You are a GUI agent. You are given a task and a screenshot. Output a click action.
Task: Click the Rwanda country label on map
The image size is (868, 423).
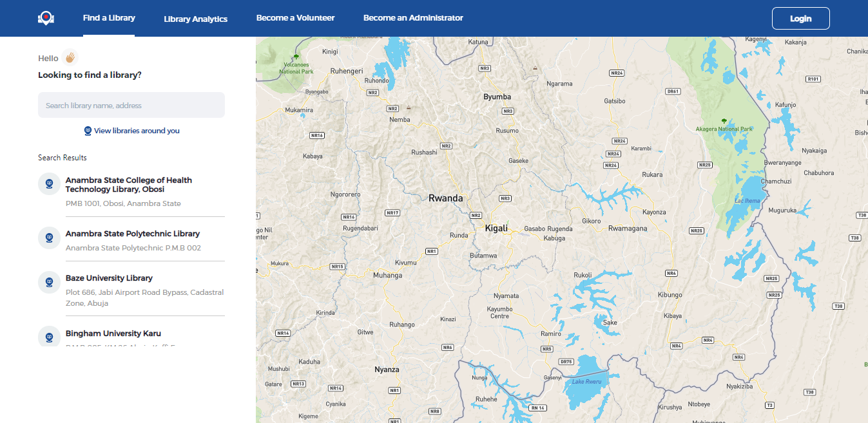pos(446,198)
